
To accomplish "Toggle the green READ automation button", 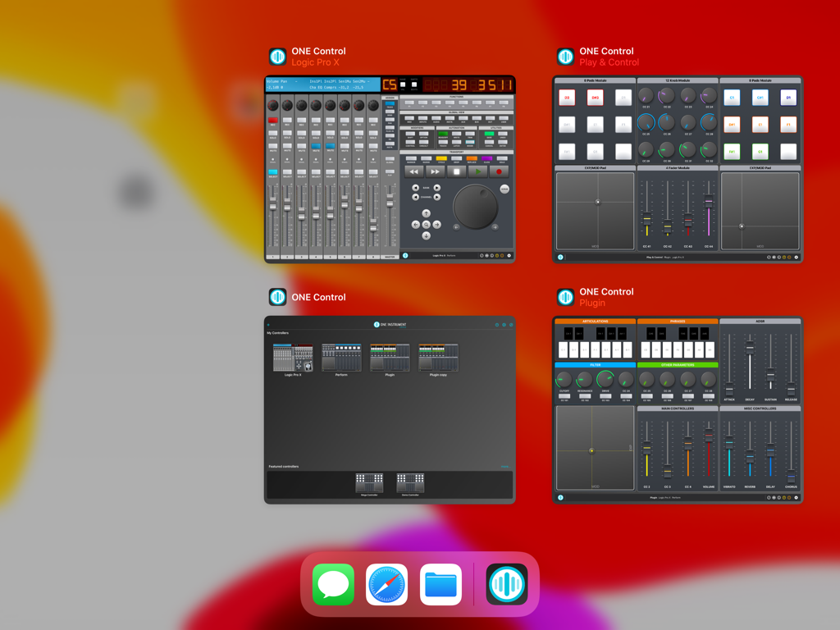I will coord(443,134).
